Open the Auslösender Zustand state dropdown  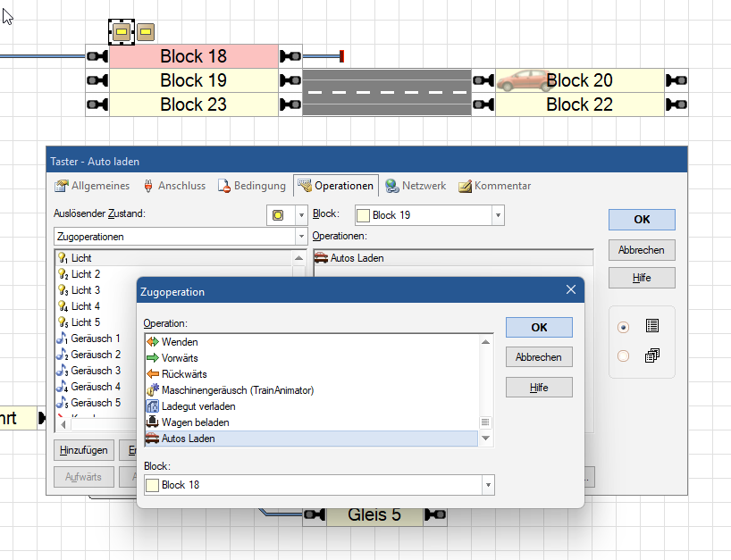(301, 215)
